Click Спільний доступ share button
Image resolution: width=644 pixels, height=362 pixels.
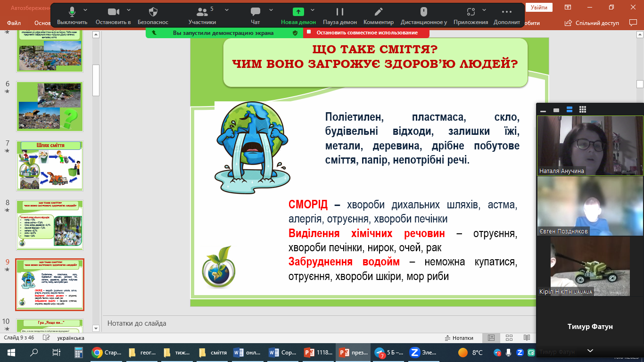coord(593,23)
